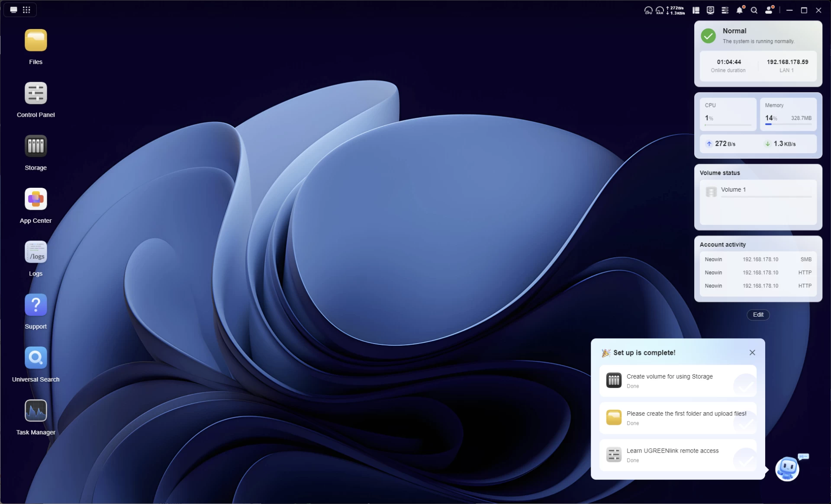Close the Set up is complete panel
831x504 pixels.
click(x=752, y=353)
